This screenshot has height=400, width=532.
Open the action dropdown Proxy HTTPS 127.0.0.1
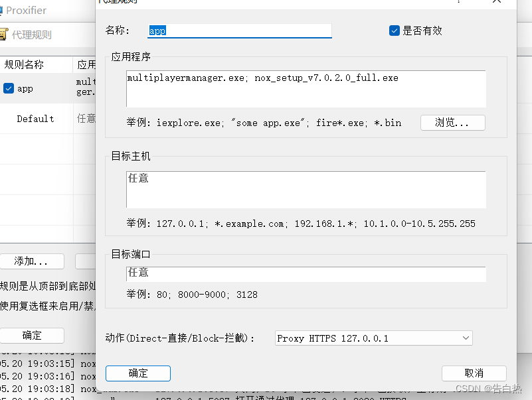[x=373, y=338]
